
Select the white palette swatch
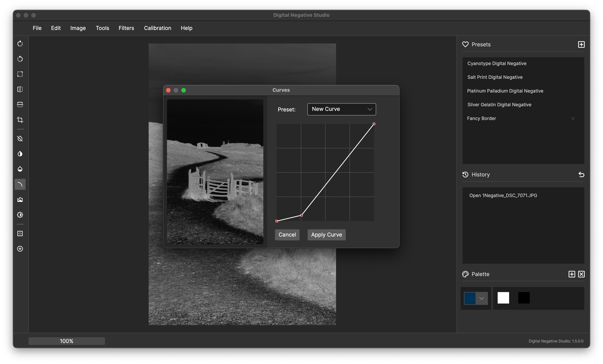pyautogui.click(x=503, y=298)
